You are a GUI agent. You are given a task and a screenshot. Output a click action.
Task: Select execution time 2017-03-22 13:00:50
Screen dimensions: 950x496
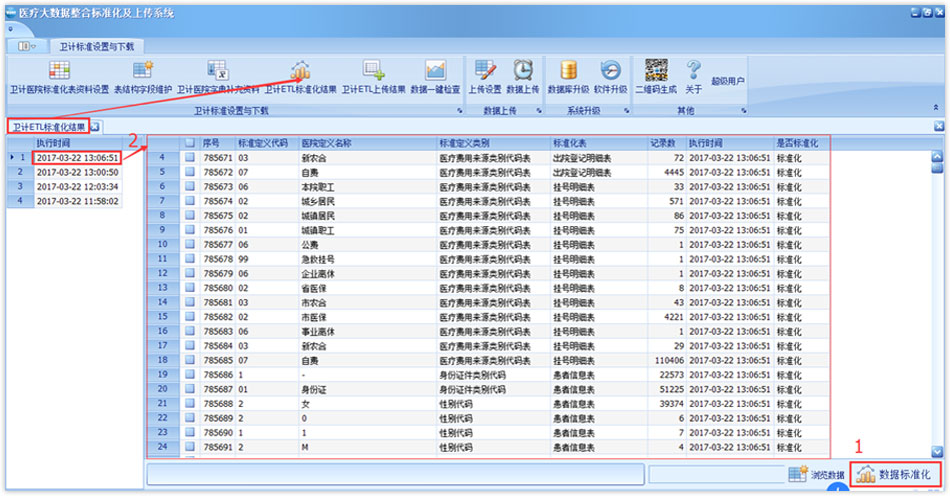(77, 173)
